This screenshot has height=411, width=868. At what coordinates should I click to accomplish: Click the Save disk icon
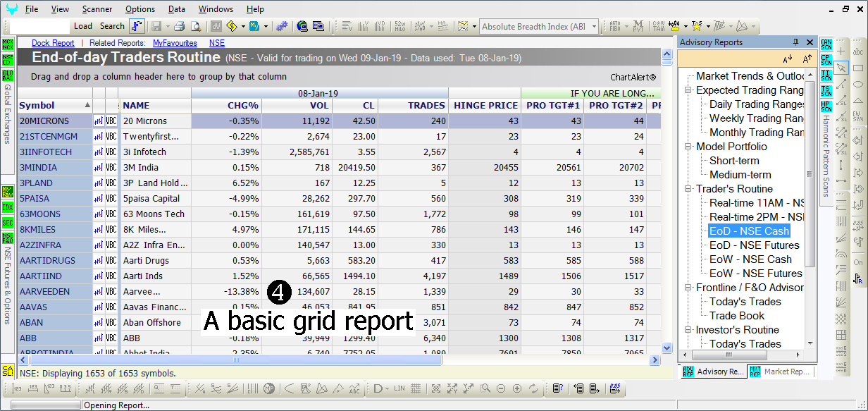tap(156, 26)
